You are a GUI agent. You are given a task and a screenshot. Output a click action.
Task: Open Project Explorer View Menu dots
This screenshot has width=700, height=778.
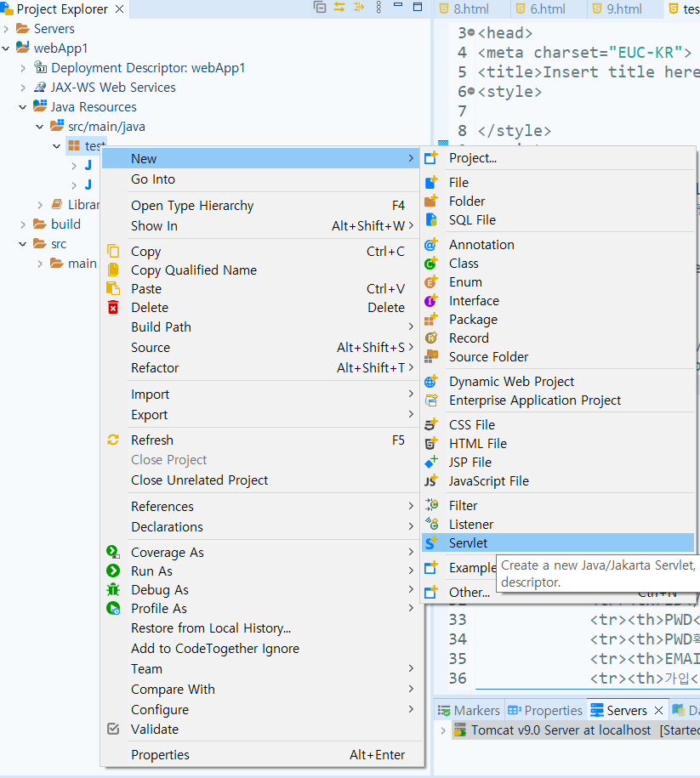378,8
